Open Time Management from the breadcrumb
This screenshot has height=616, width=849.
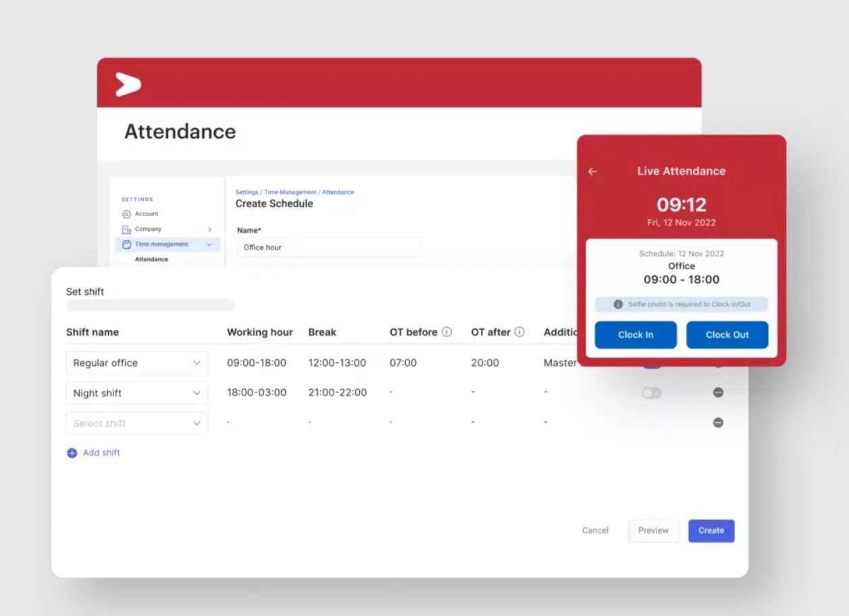[x=291, y=192]
